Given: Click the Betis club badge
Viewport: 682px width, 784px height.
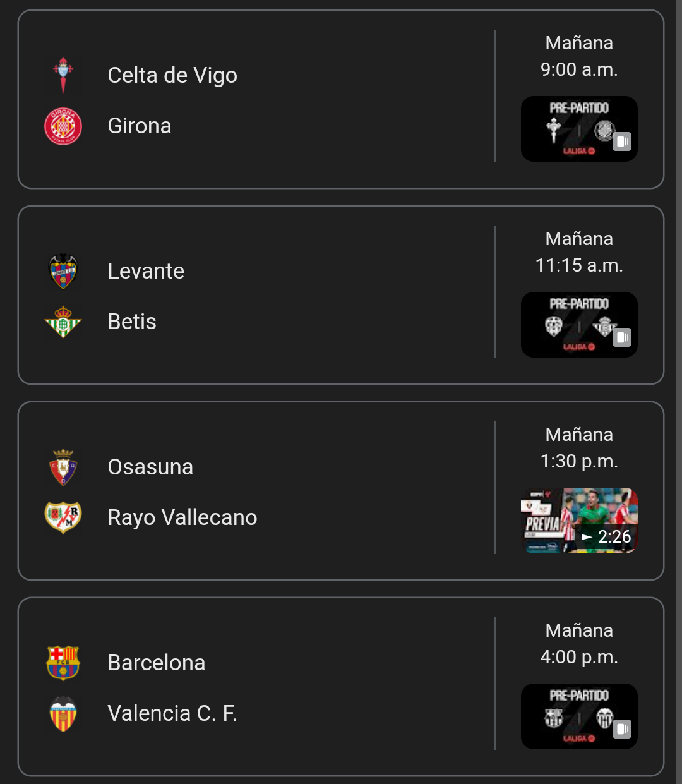Looking at the screenshot, I should 63,322.
